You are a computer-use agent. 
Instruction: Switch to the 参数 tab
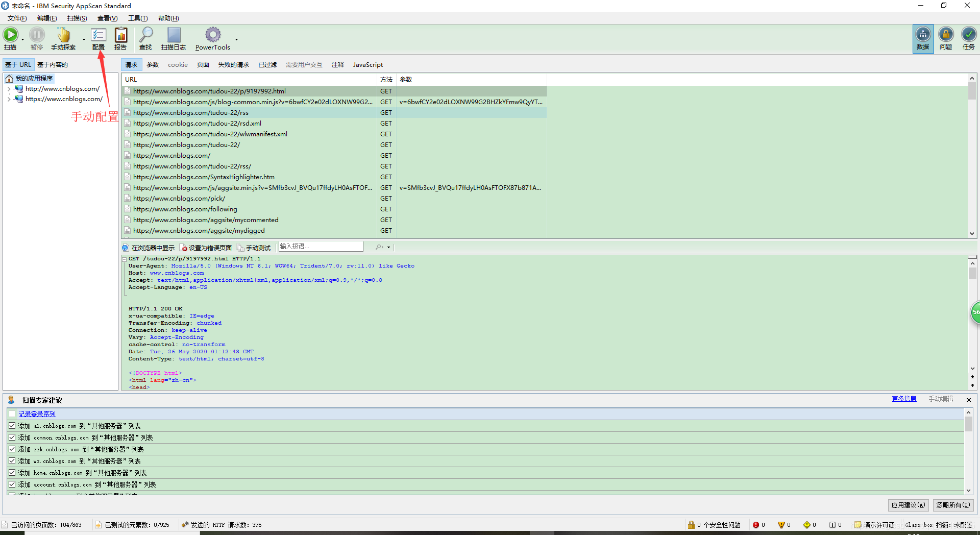pyautogui.click(x=153, y=65)
